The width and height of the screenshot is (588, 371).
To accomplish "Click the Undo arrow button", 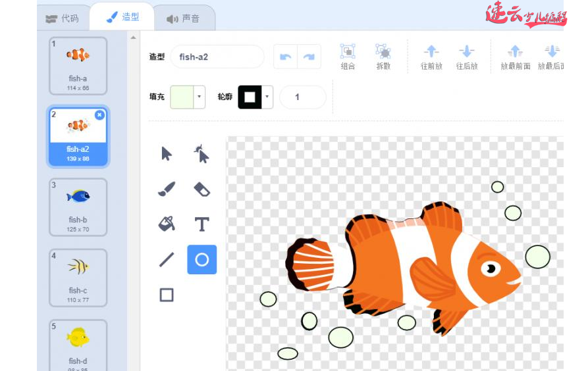I will coord(286,57).
